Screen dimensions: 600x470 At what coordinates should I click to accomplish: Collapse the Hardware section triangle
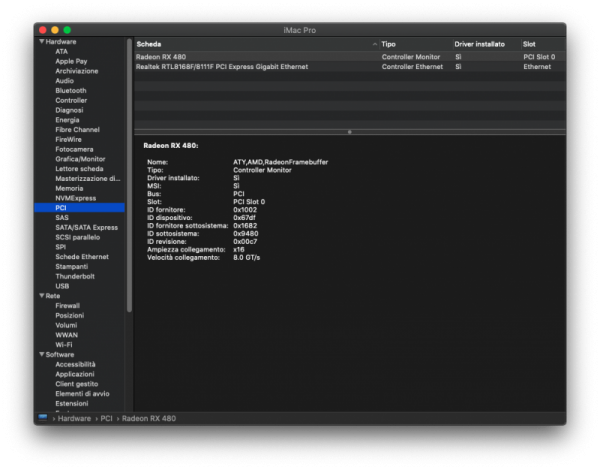point(41,42)
